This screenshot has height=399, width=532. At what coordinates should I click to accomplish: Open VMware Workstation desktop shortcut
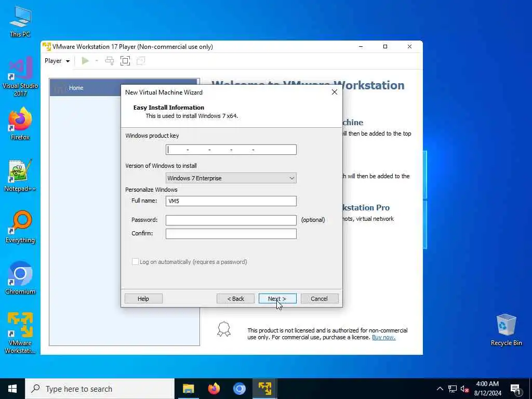coord(20,333)
